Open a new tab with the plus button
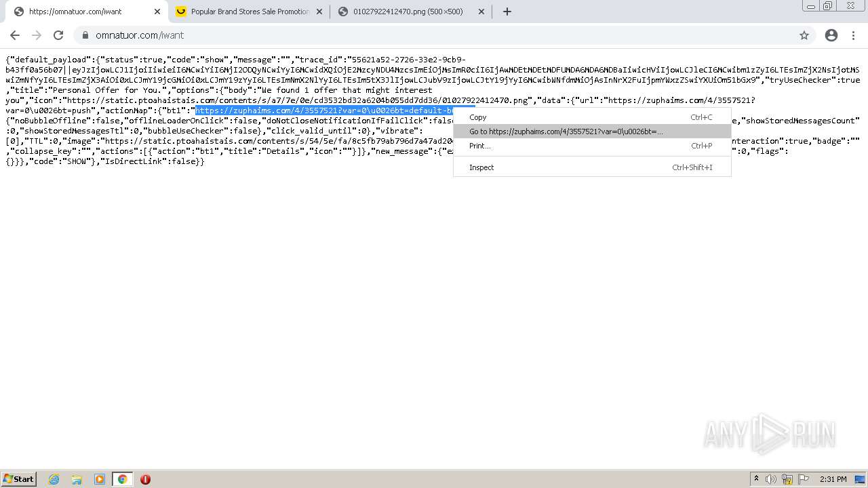Viewport: 868px width, 488px height. [x=507, y=12]
